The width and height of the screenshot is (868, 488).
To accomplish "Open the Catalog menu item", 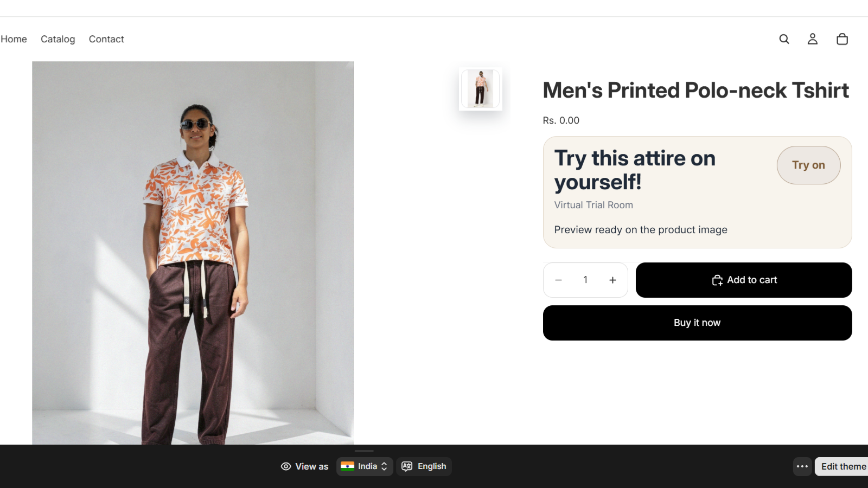I will point(58,39).
